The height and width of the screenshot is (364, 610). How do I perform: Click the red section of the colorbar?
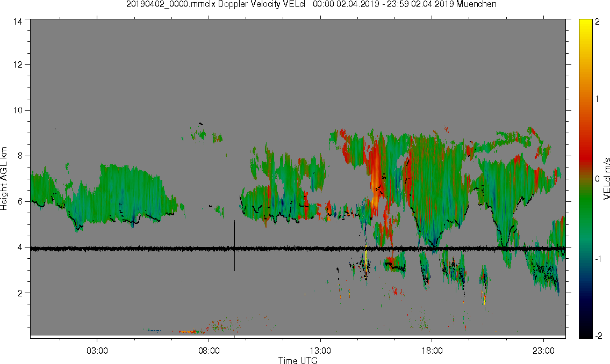(585, 155)
